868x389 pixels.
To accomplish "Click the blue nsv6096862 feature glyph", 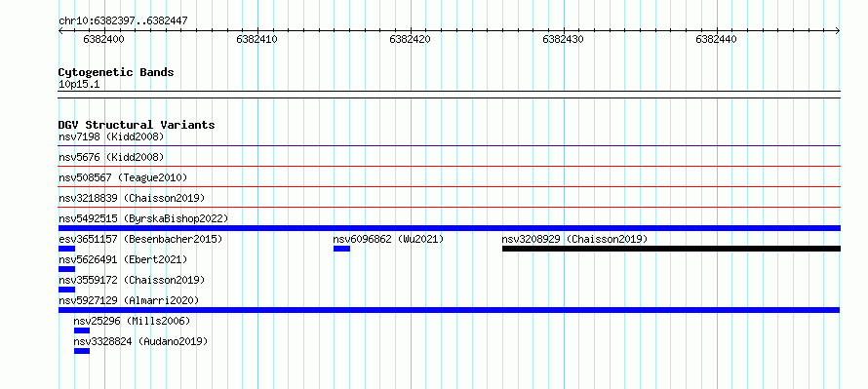I will click(x=341, y=249).
